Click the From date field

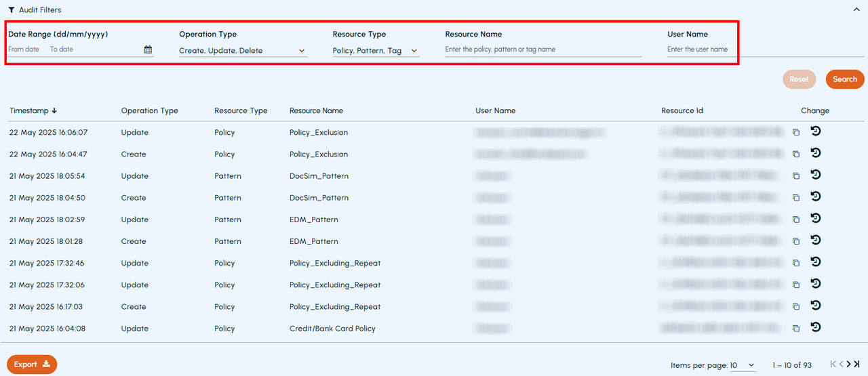[24, 49]
